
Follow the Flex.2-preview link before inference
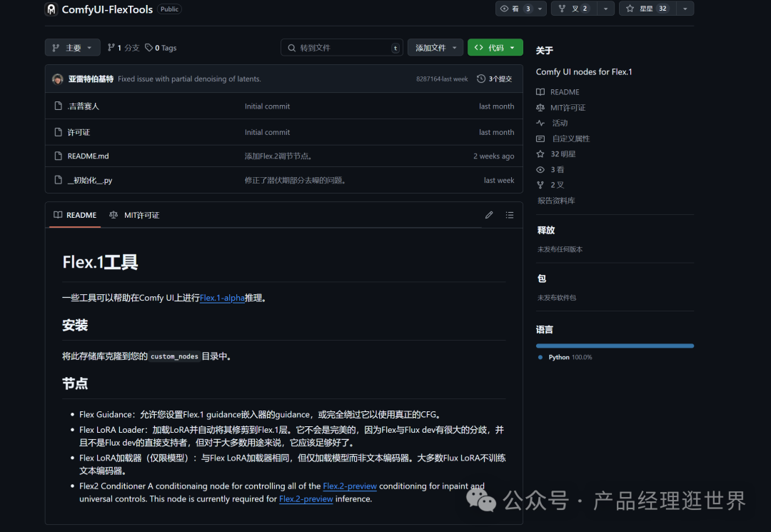(x=306, y=498)
